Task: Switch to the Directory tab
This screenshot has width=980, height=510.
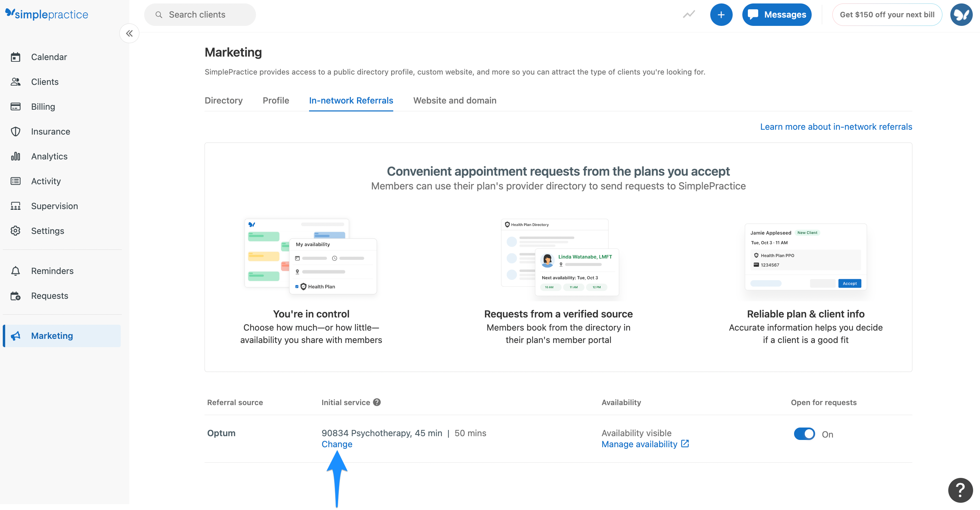Action: [224, 100]
